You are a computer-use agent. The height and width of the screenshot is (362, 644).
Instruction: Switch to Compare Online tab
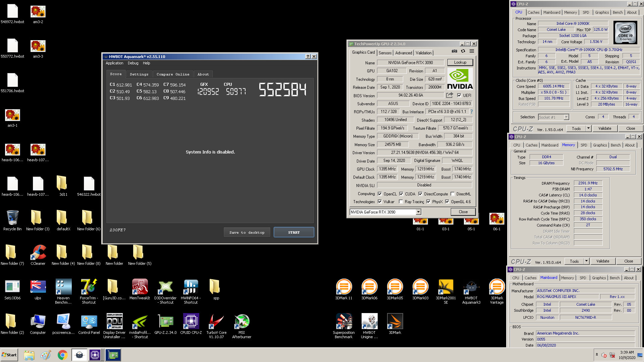[173, 74]
